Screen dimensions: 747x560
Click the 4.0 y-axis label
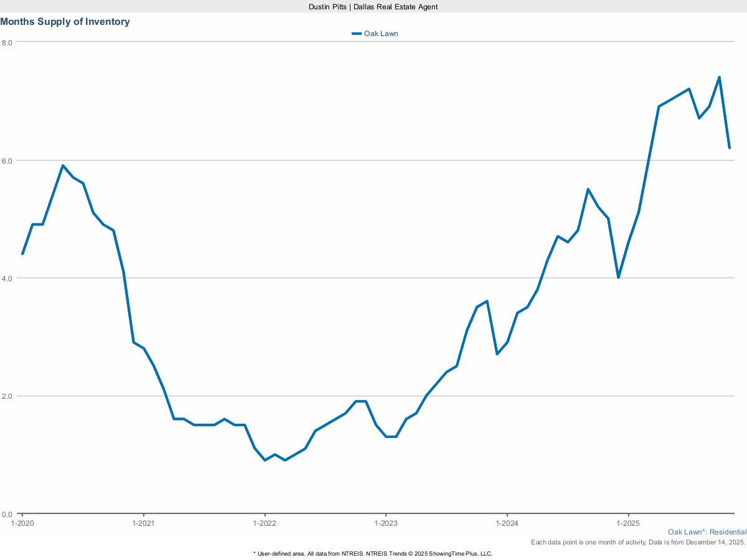pos(7,278)
